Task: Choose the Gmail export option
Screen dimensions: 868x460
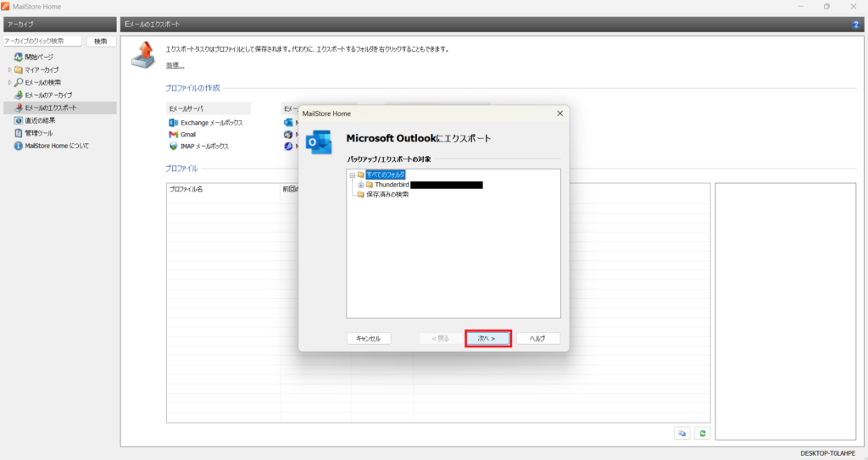Action: (187, 135)
